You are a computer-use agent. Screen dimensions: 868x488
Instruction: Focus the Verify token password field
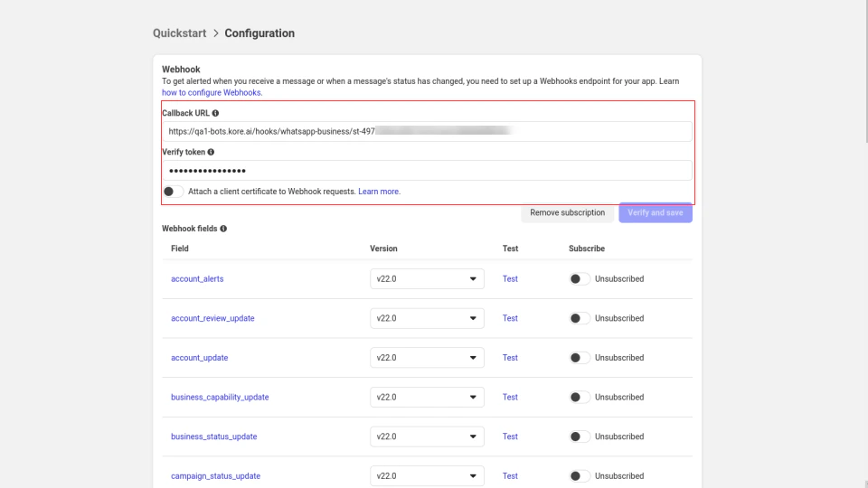pyautogui.click(x=427, y=171)
